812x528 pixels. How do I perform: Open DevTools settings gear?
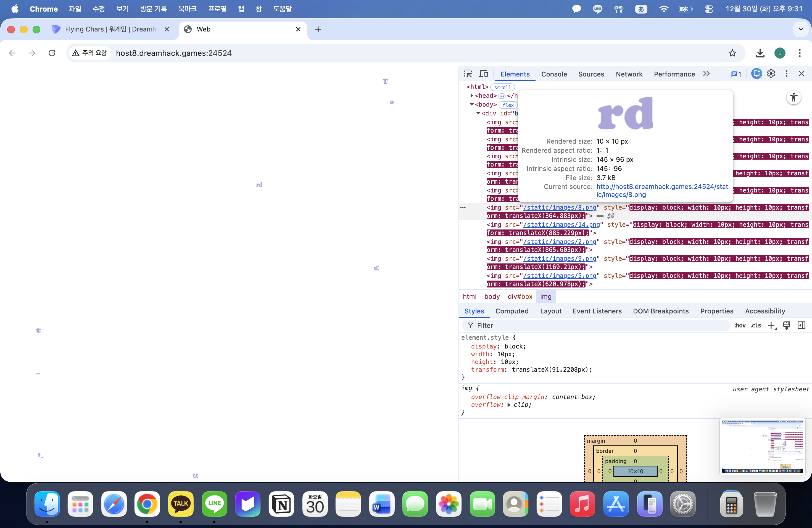(x=771, y=74)
